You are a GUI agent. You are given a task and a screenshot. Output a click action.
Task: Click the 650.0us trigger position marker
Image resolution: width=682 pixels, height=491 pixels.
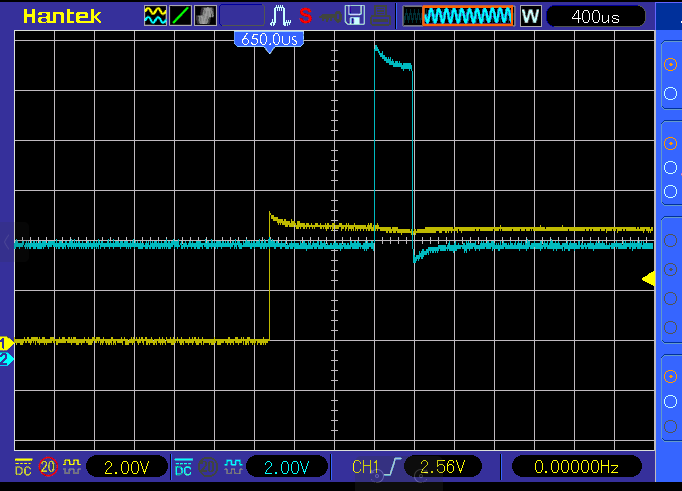point(268,39)
